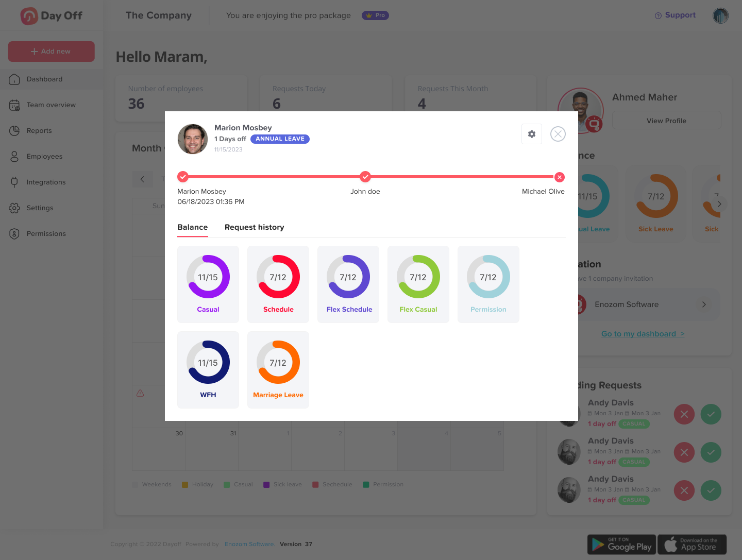This screenshot has width=742, height=560.
Task: Click the Settings gear in sidebar
Action: click(14, 208)
